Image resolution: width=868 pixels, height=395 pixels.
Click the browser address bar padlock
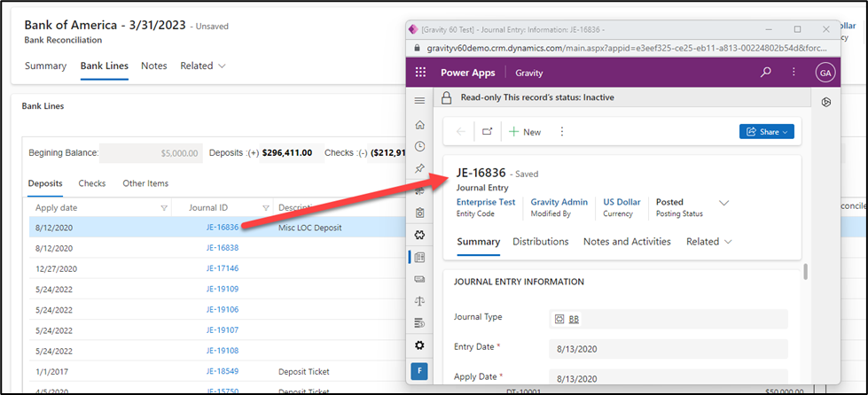(x=417, y=48)
